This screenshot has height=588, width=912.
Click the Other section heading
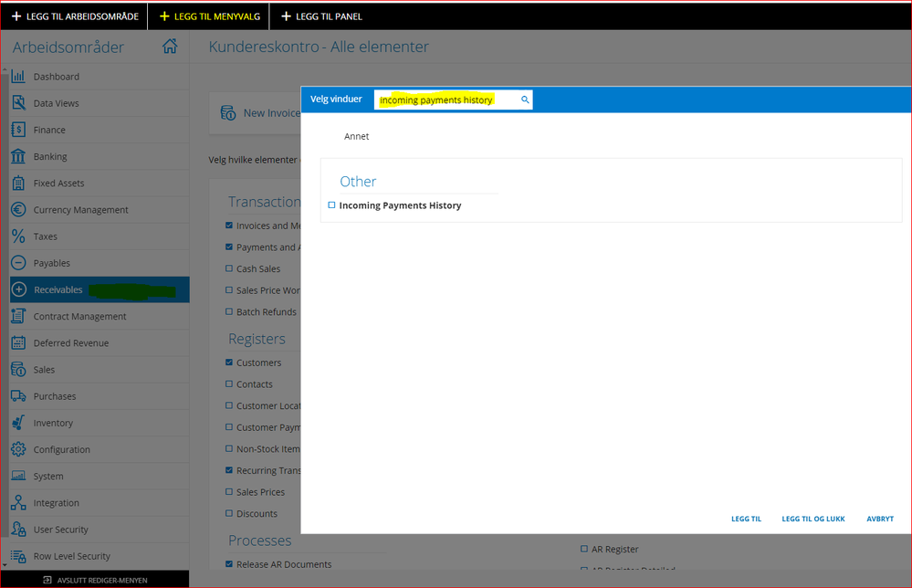[358, 182]
